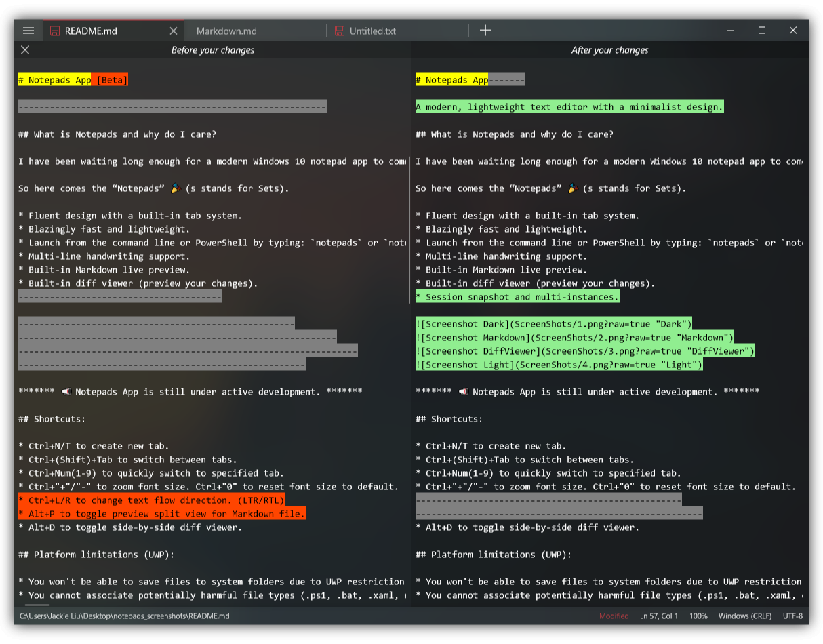Click the 'Screenshot Light' image link line
This screenshot has width=823, height=644.
(x=559, y=365)
